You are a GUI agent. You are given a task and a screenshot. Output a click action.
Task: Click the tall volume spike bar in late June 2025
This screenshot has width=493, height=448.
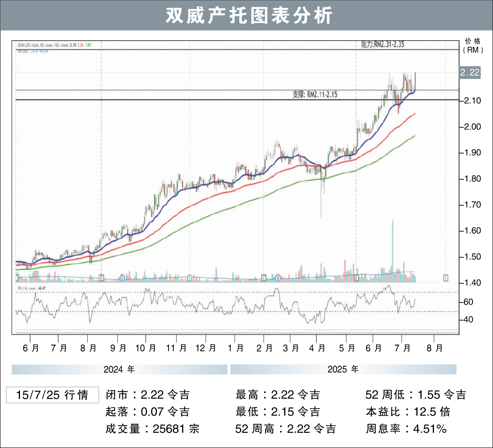tap(392, 251)
